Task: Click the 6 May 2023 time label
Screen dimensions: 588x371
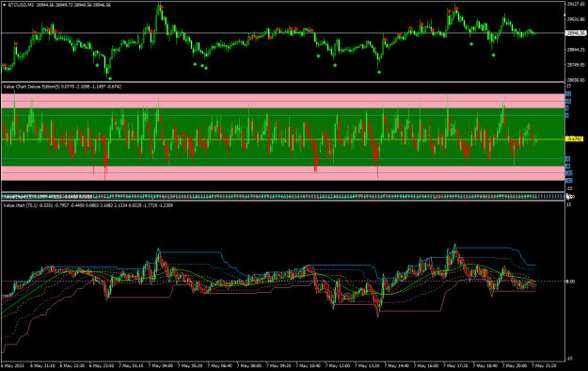Action: pos(13,365)
